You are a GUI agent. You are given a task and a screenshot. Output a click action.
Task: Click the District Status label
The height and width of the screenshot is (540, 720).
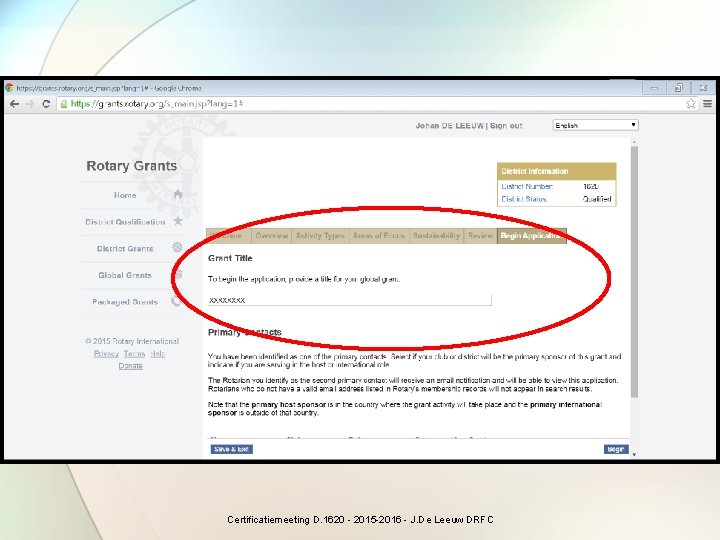tap(524, 199)
